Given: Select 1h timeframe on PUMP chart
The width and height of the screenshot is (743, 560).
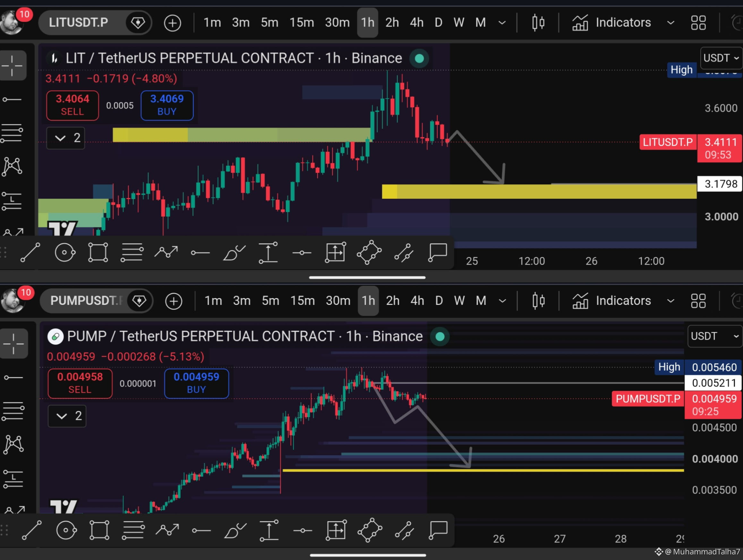Looking at the screenshot, I should [x=369, y=301].
